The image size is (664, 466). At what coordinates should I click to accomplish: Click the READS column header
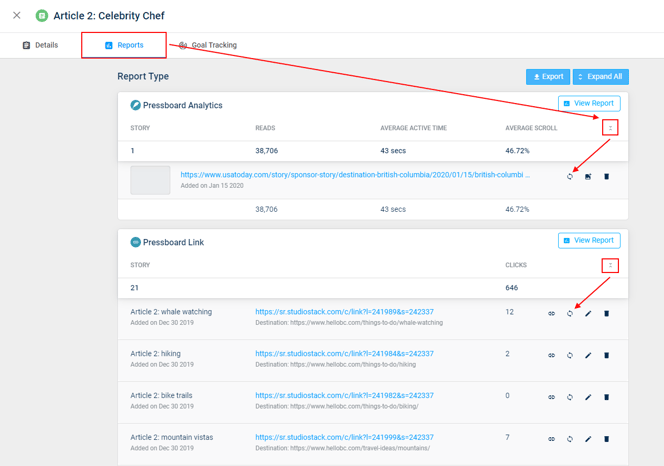pos(265,128)
